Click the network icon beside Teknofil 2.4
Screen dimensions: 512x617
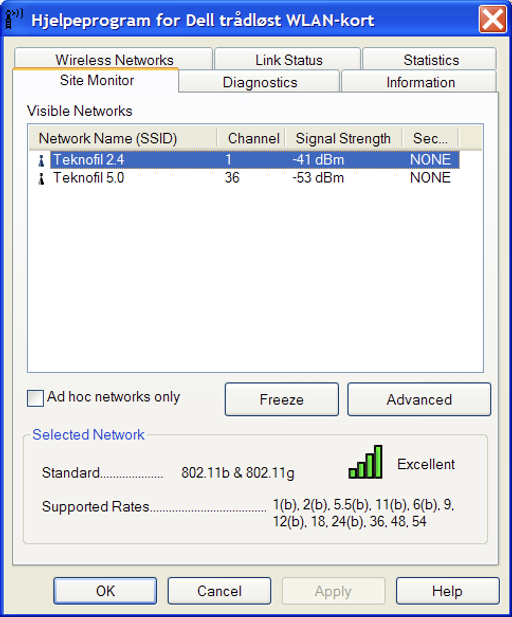point(41,160)
